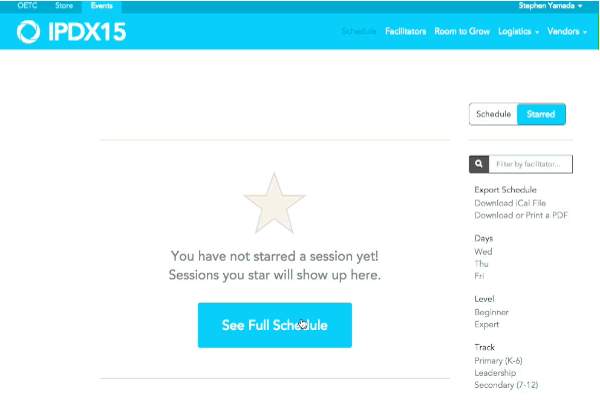Viewport: 600px width, 406px height.
Task: Focus the Filter by facilitator field
Action: (531, 164)
